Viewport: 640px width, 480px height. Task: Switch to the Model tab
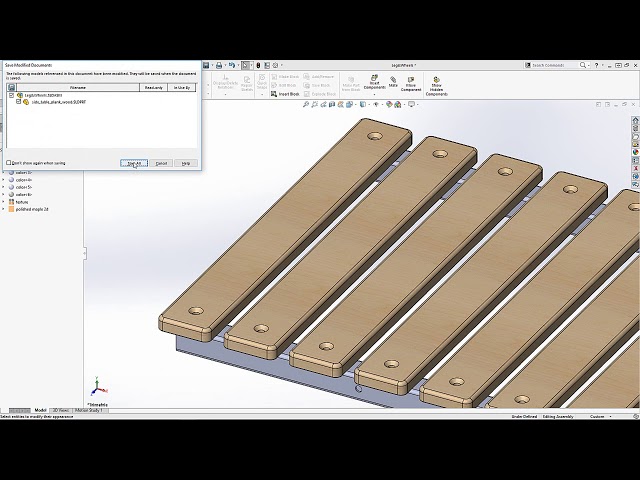[x=40, y=410]
